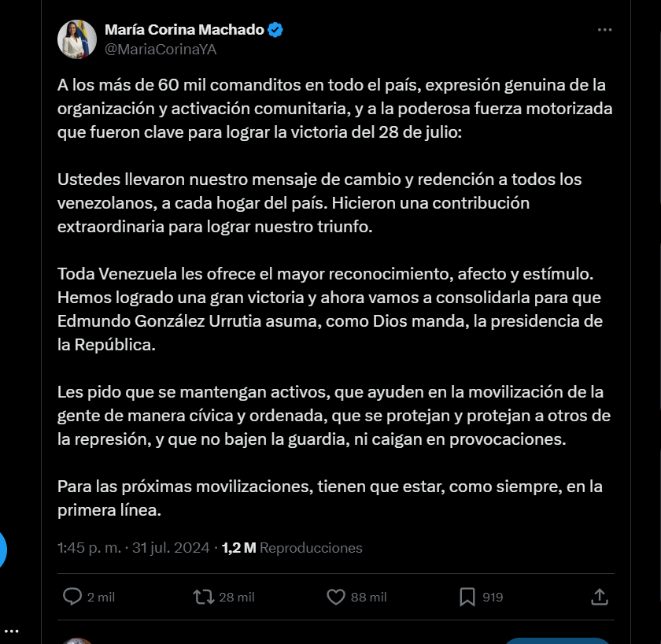This screenshot has width=661, height=644.
Task: Open the @MariaCorinaYA handle link
Action: pos(161,50)
